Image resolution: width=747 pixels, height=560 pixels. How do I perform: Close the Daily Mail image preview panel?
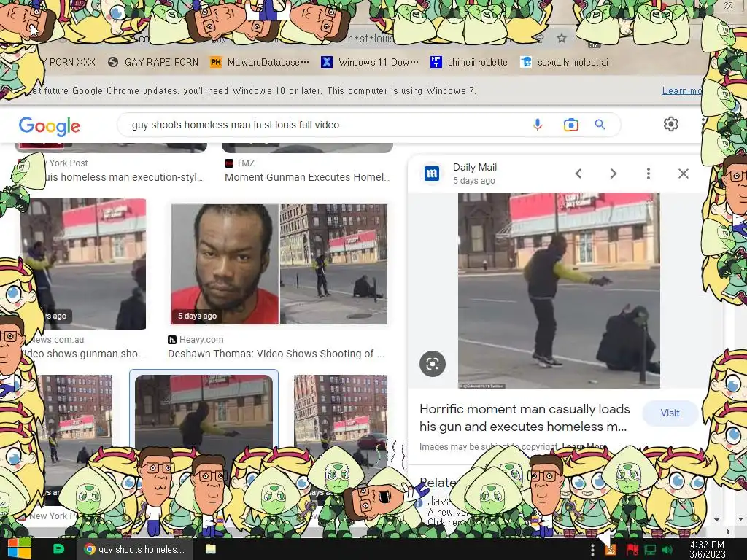click(x=683, y=174)
